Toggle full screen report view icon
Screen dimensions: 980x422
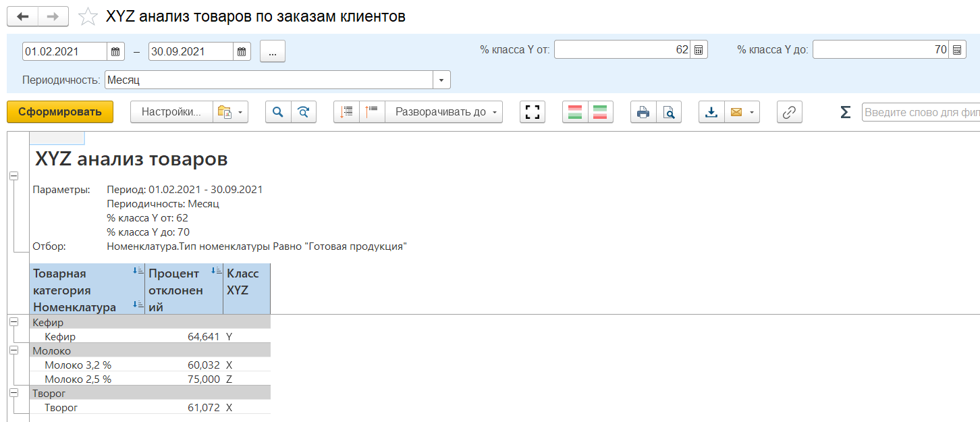533,112
